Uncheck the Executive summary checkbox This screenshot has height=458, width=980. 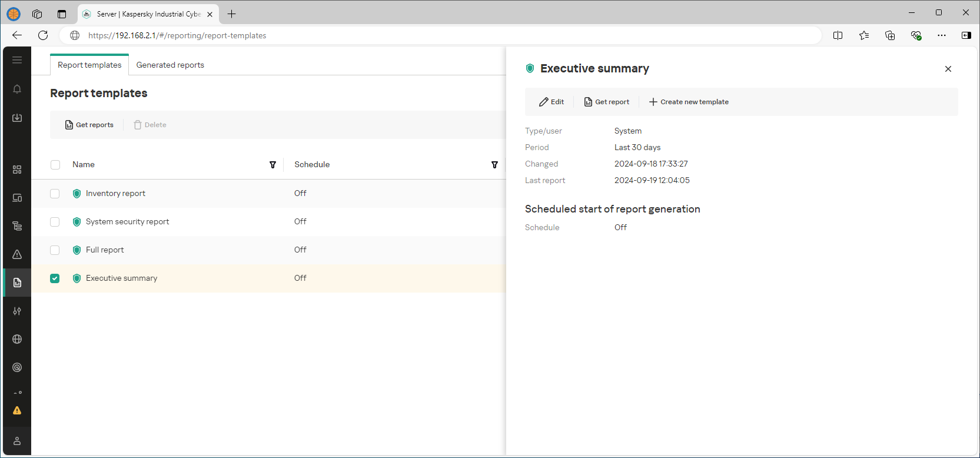coord(55,278)
